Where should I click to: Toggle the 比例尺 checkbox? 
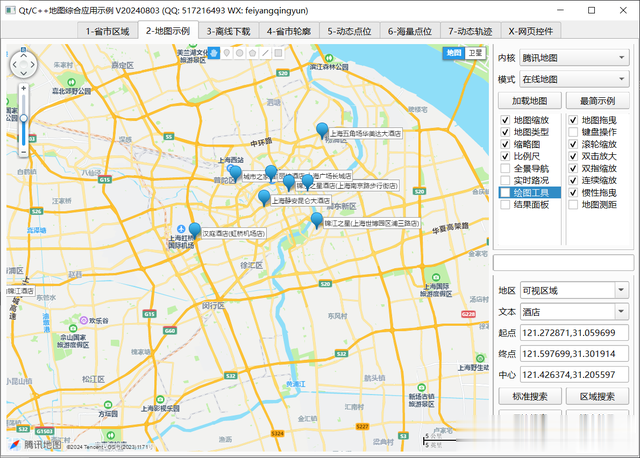(505, 156)
